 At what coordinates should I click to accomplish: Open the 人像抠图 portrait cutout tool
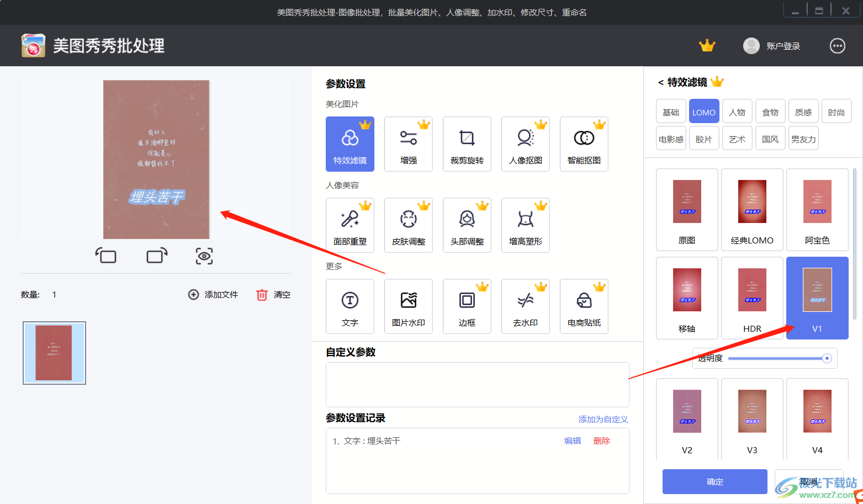526,144
